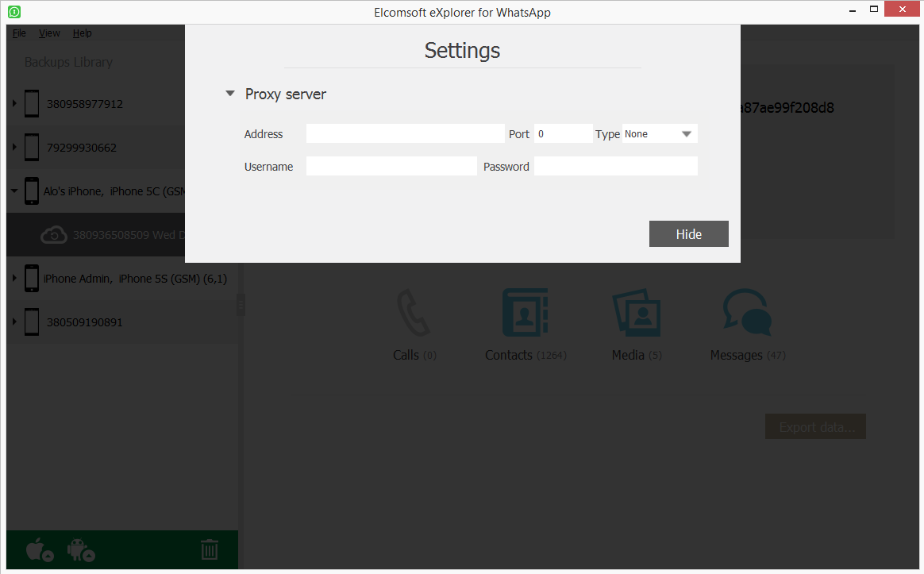Open the proxy Type dropdown
924x574 pixels.
(660, 134)
